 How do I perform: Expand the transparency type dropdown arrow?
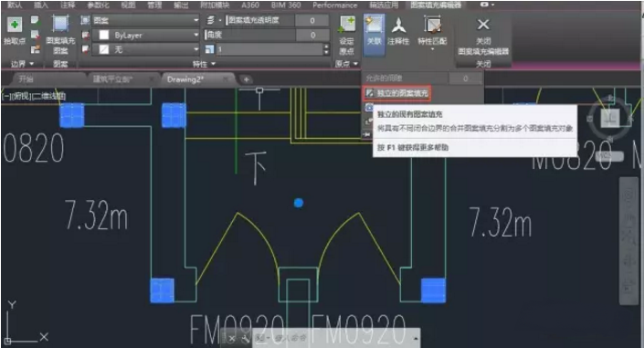tap(220, 20)
